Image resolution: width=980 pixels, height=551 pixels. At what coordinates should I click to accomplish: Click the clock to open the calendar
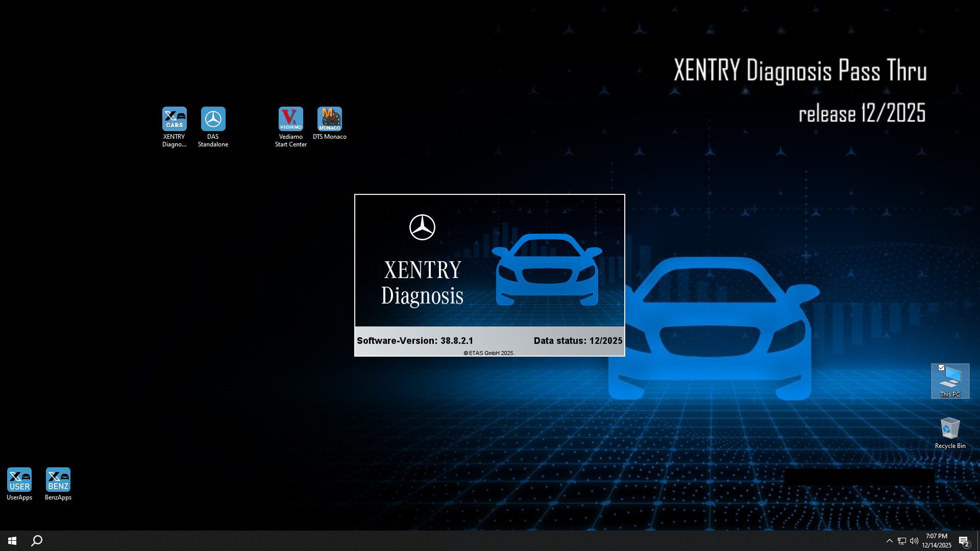tap(937, 540)
